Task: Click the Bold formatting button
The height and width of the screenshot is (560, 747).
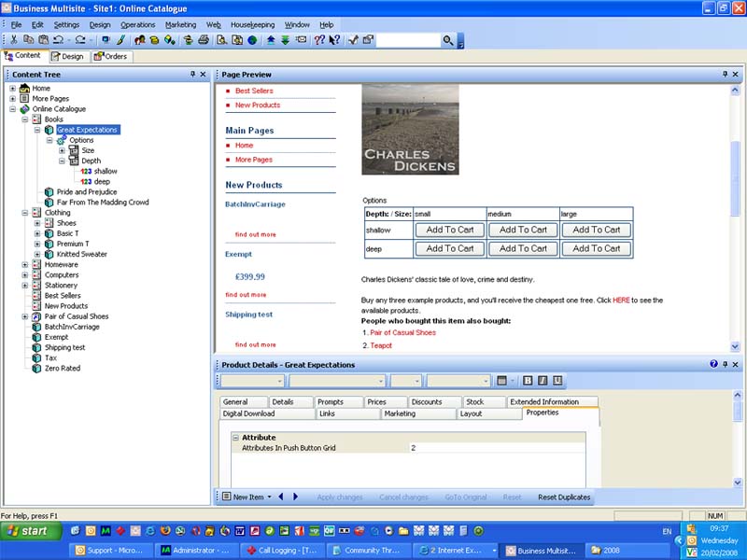Action: pos(528,381)
